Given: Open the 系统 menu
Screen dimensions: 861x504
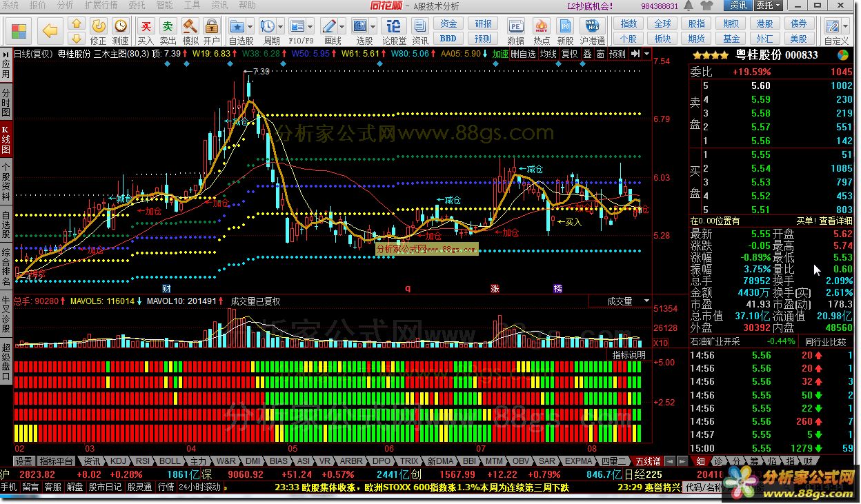Looking at the screenshot, I should coord(11,6).
